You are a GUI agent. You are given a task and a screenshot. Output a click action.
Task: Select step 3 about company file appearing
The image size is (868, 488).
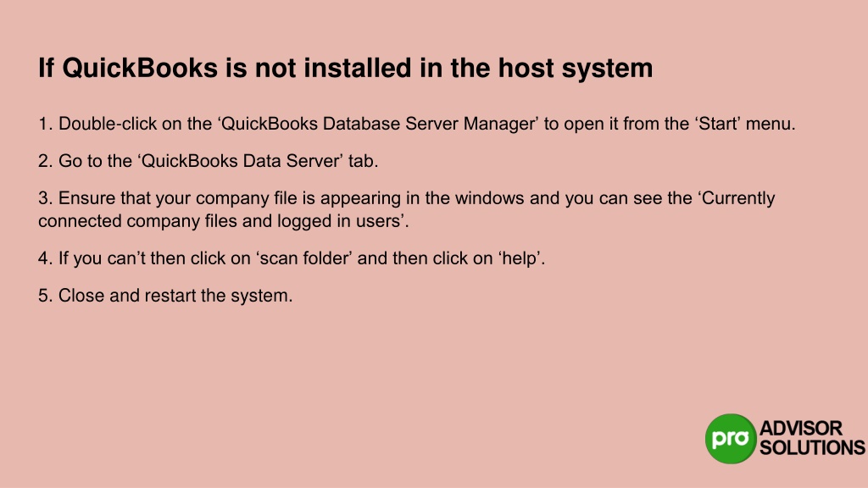[406, 209]
